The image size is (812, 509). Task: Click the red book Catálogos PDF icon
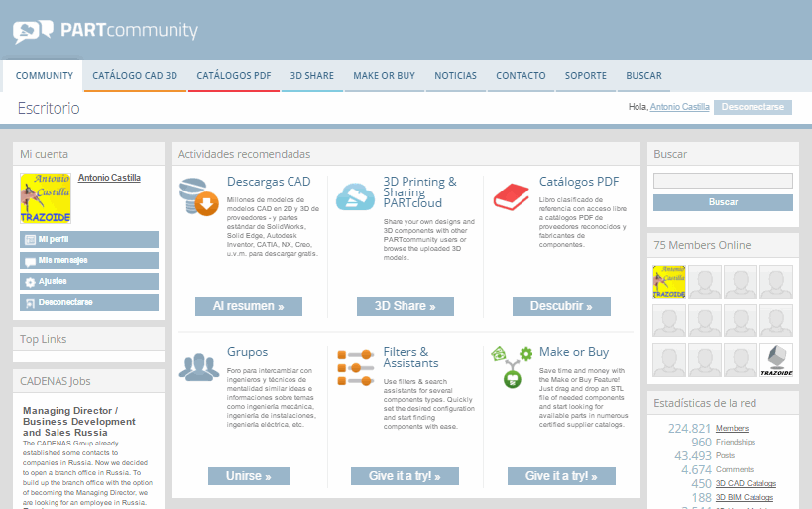tap(512, 197)
